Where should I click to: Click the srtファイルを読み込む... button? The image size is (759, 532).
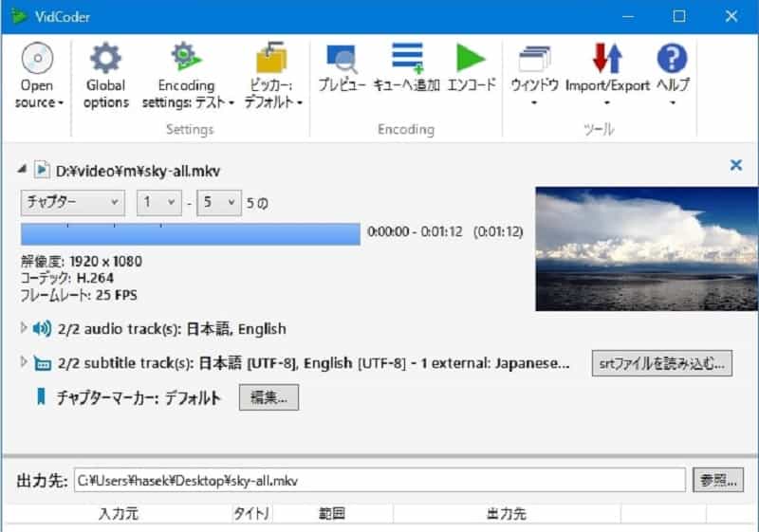[x=661, y=363]
